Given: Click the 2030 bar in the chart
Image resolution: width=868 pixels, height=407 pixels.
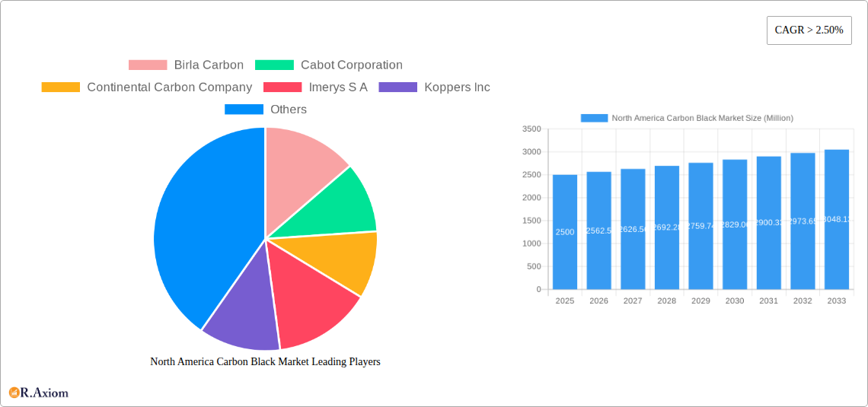Looking at the screenshot, I should 735,224.
